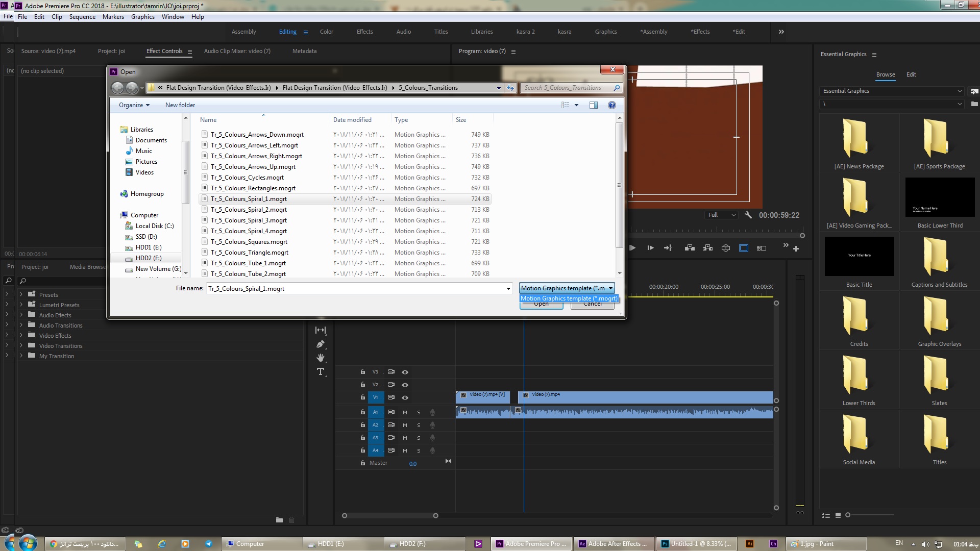Drag the Master volume slider at 0.0
This screenshot has height=551, width=980.
(413, 463)
